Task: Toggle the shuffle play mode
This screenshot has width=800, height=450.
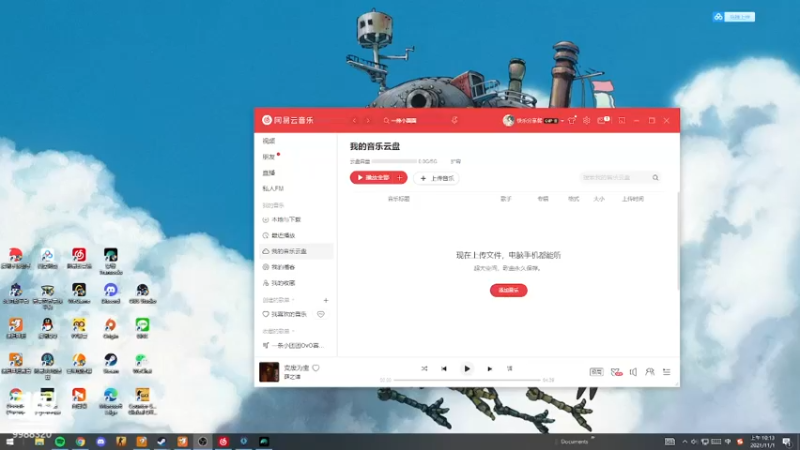Action: pos(424,368)
